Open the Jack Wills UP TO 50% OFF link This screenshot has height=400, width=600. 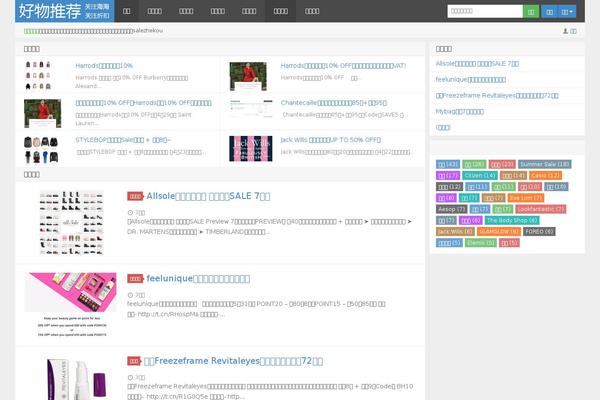coord(331,140)
